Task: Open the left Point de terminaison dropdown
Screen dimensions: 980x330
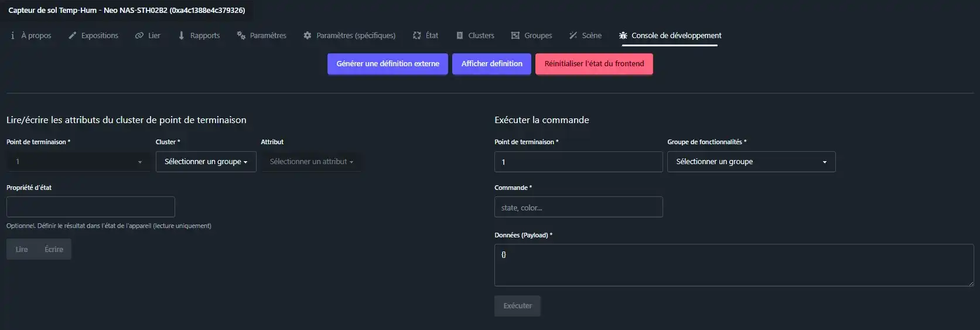Action: click(x=78, y=162)
